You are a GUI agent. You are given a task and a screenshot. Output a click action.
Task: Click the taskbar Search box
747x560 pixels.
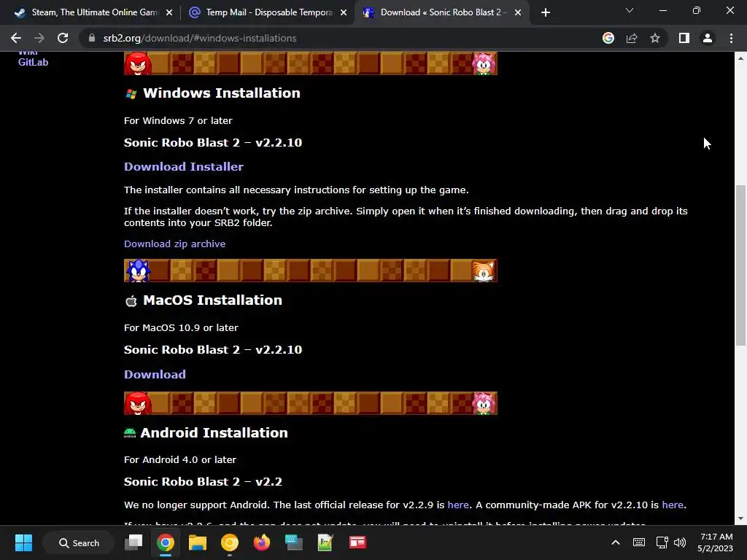pyautogui.click(x=79, y=542)
